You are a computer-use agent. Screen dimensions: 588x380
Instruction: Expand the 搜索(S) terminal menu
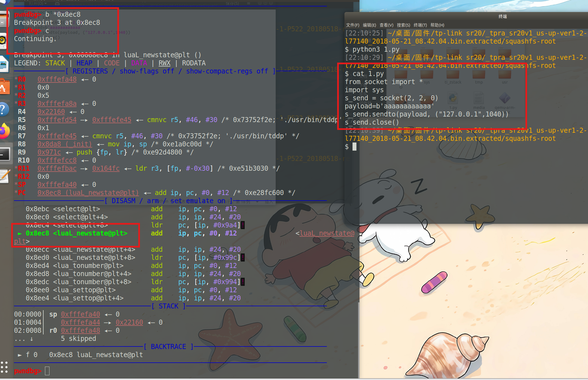click(x=403, y=25)
